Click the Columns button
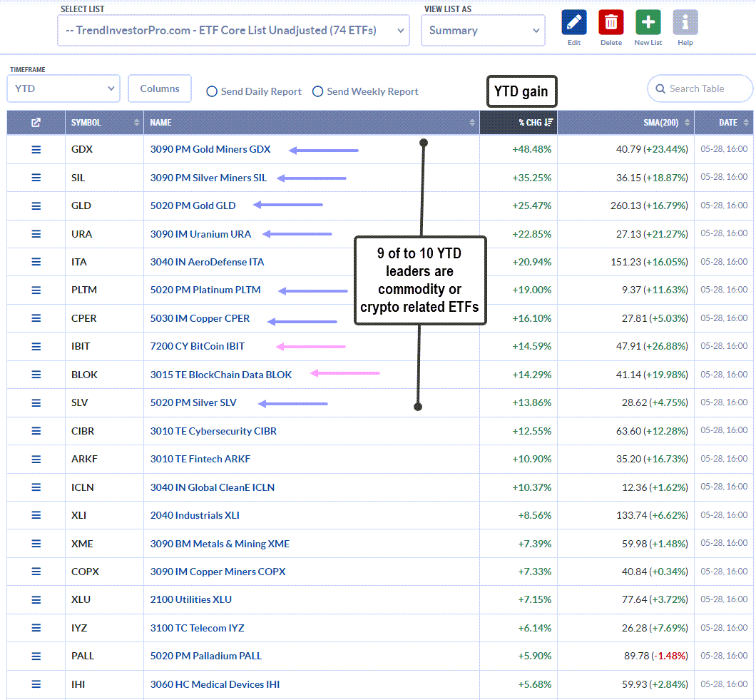 [160, 88]
